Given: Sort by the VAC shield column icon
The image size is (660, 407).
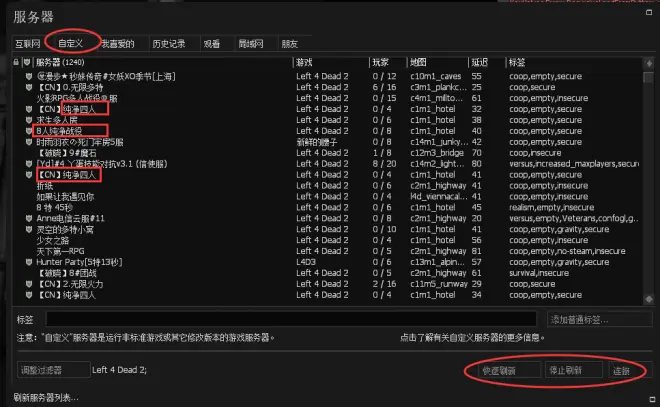Looking at the screenshot, I should (x=27, y=62).
